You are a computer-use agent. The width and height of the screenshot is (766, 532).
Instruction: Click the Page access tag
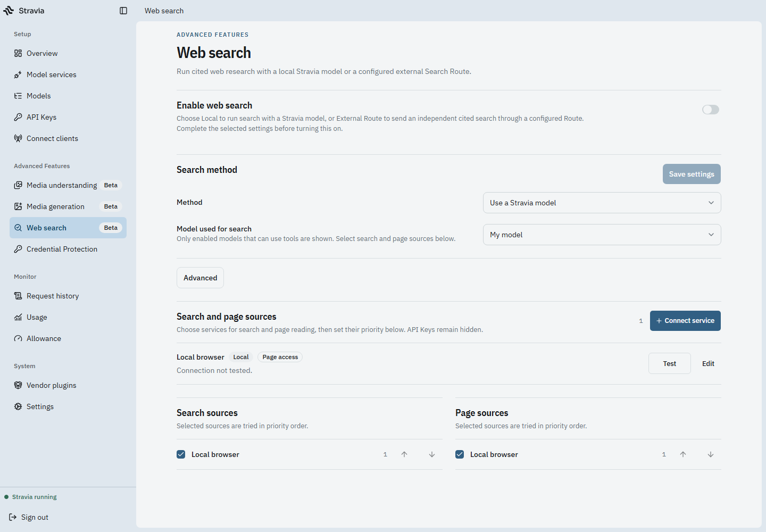click(x=280, y=357)
